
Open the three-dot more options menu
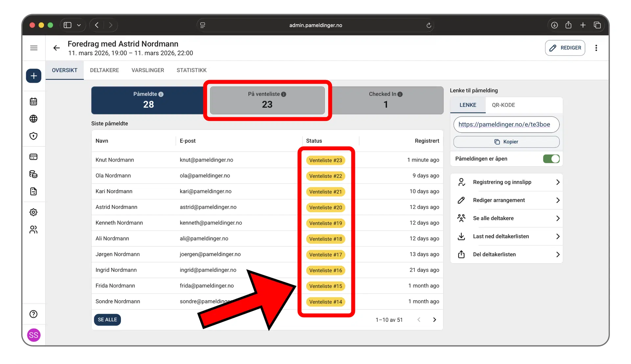tap(596, 48)
